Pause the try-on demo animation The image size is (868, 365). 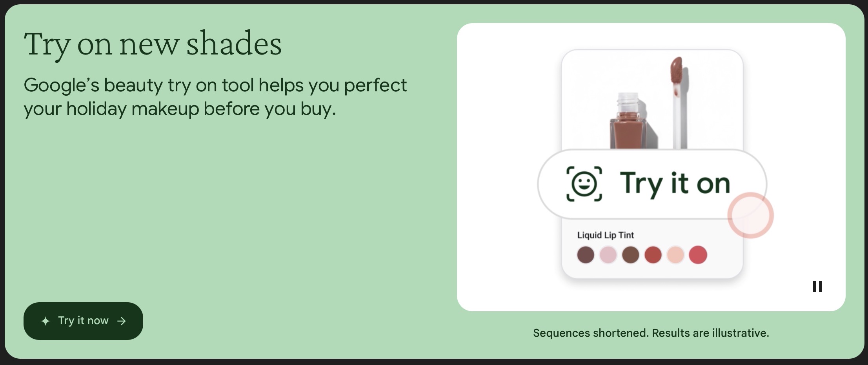(x=817, y=287)
